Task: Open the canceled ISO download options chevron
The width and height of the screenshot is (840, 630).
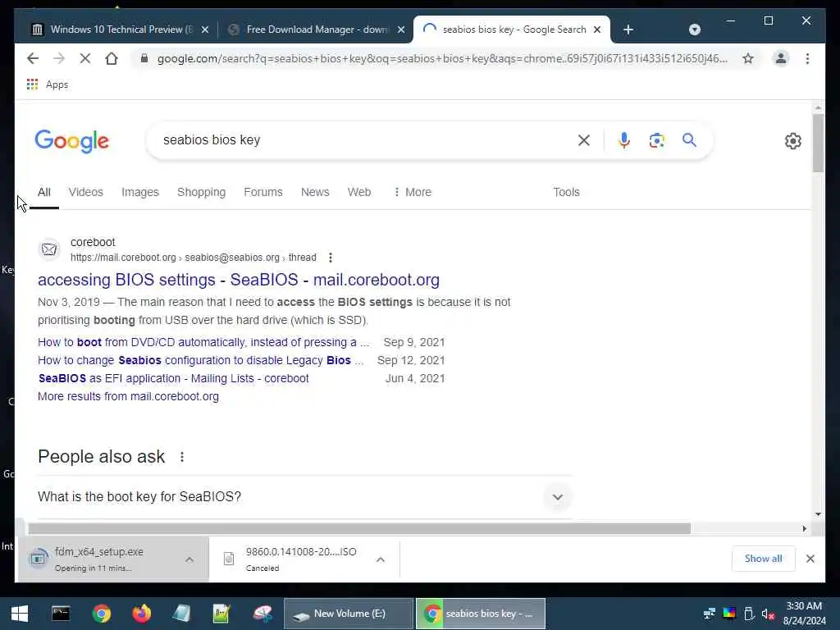Action: [381, 559]
